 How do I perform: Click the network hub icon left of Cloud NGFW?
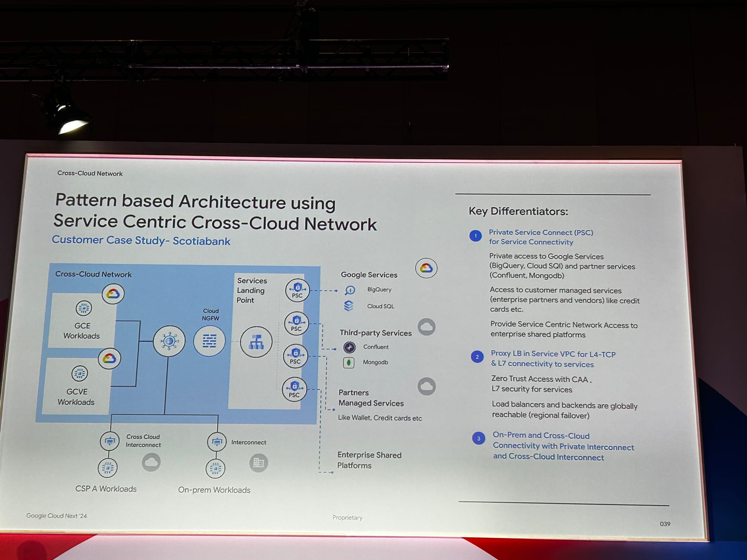(x=169, y=340)
